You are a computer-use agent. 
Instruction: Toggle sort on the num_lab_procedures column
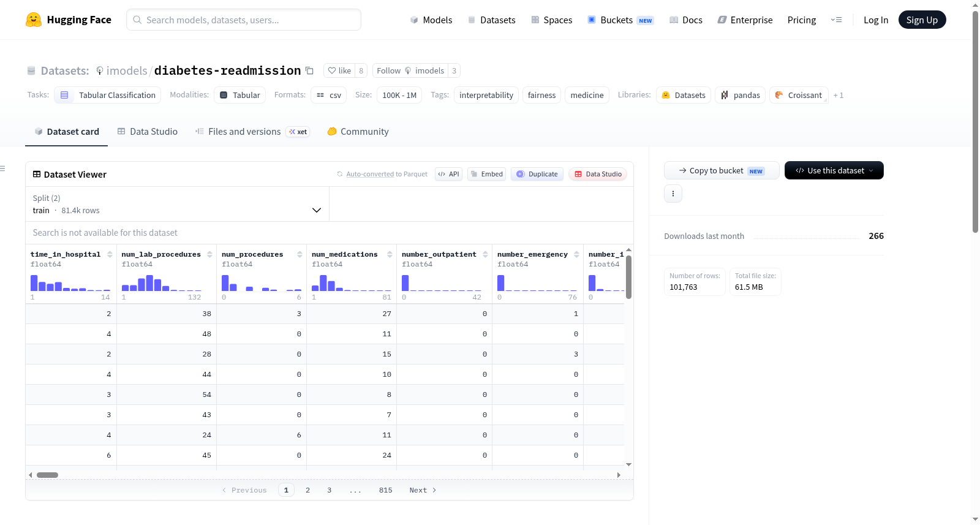(209, 254)
